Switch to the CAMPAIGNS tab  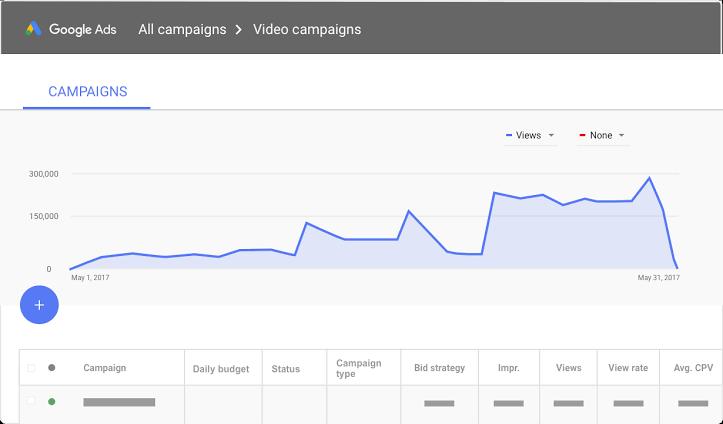88,92
